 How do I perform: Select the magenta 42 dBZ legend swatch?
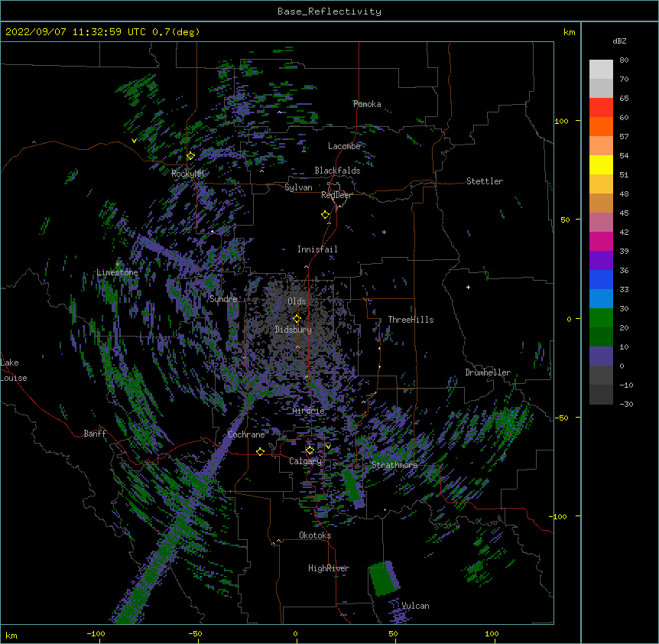(601, 241)
